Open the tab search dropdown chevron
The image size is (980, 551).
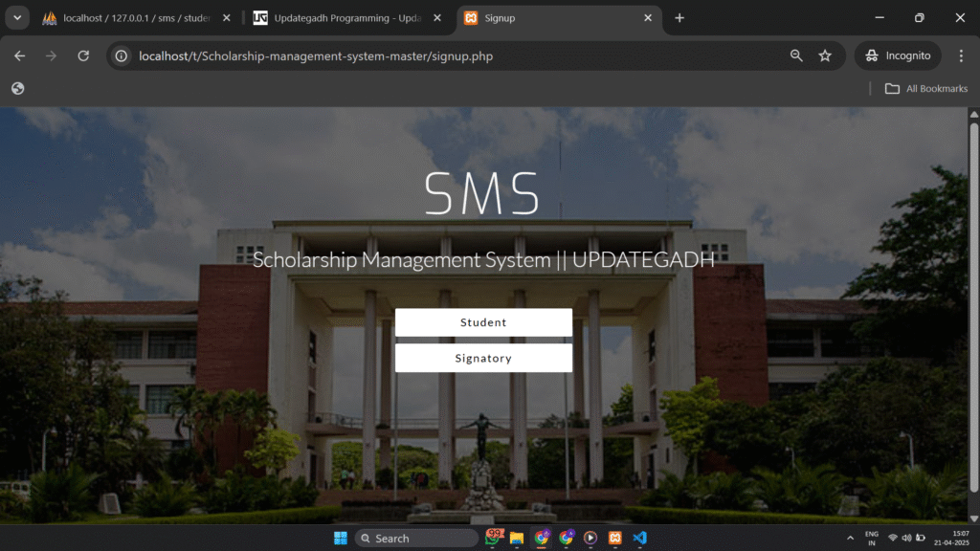(17, 17)
